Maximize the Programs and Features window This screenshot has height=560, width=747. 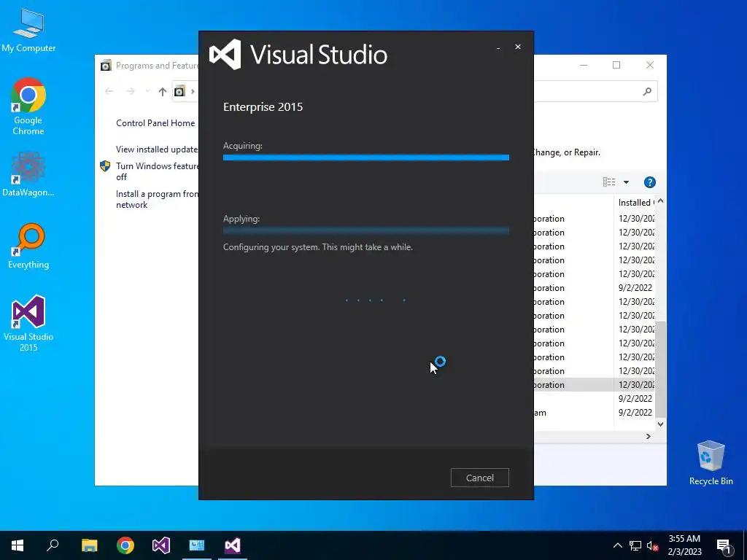616,65
